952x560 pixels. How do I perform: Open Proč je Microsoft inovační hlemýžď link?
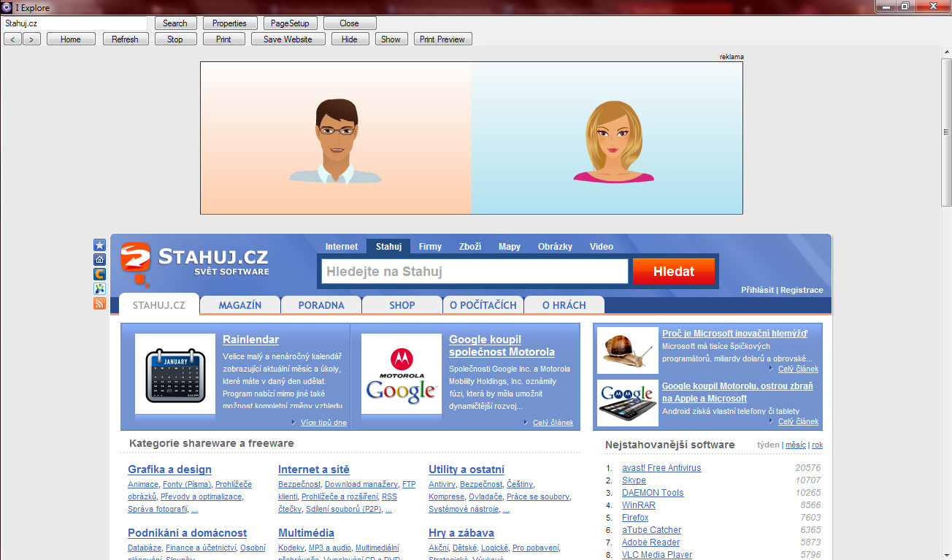pyautogui.click(x=734, y=334)
